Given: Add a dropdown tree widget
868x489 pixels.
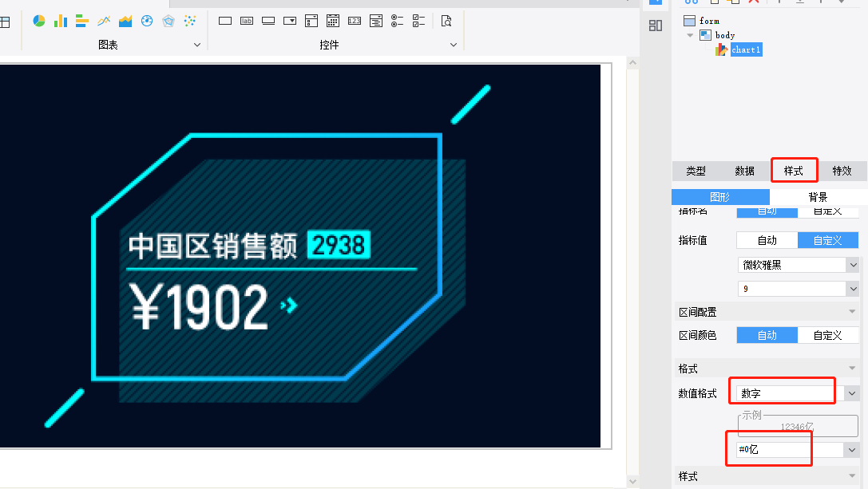Looking at the screenshot, I should click(x=376, y=21).
